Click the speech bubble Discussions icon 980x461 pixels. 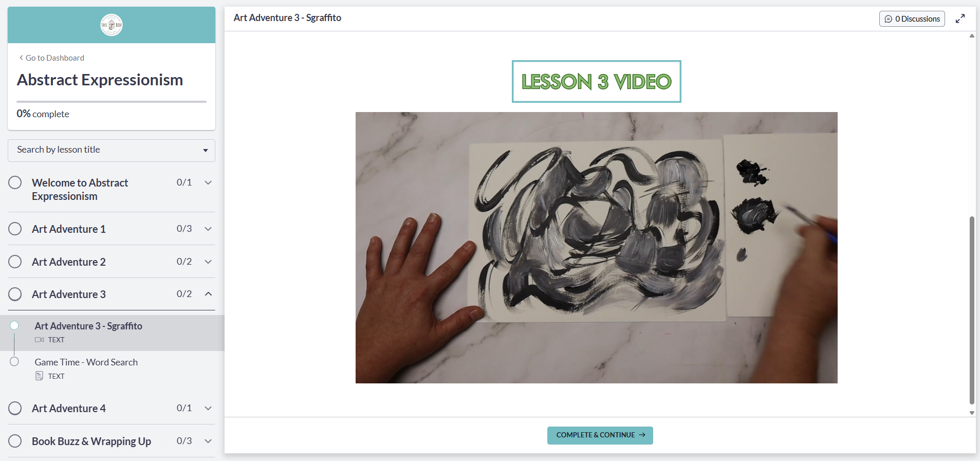click(888, 19)
